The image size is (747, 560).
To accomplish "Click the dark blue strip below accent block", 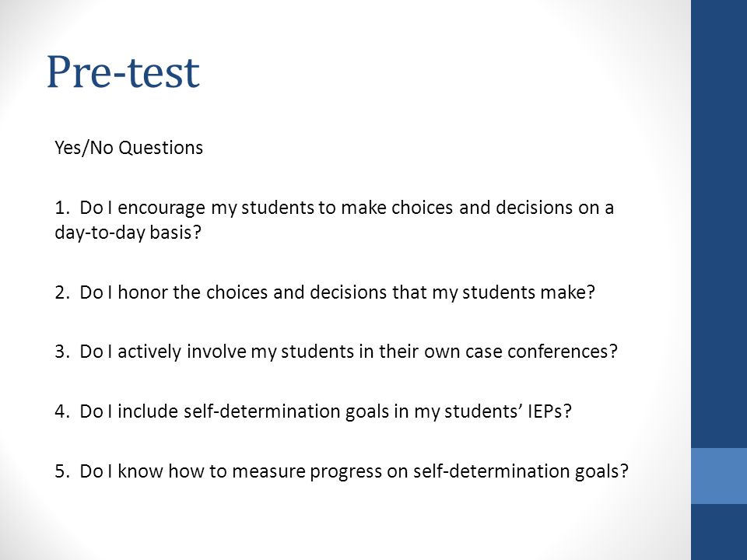I will (x=719, y=532).
